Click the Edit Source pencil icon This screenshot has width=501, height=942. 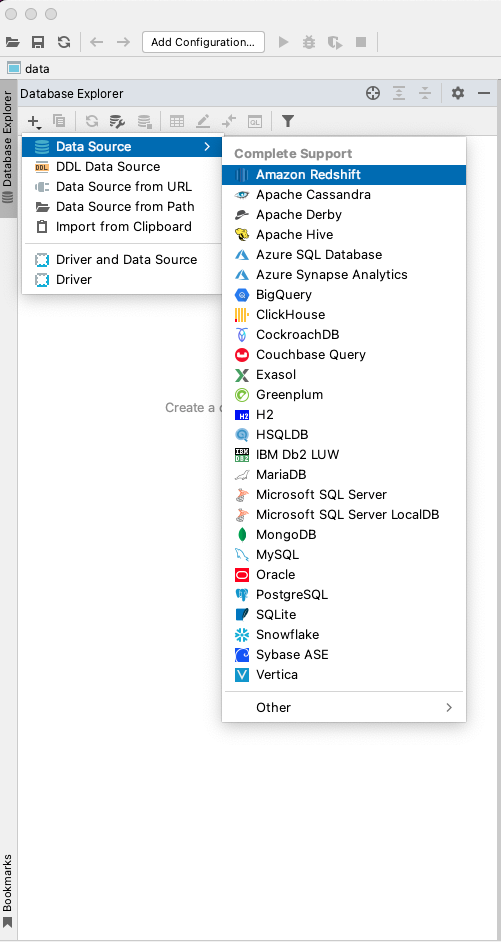pos(203,121)
